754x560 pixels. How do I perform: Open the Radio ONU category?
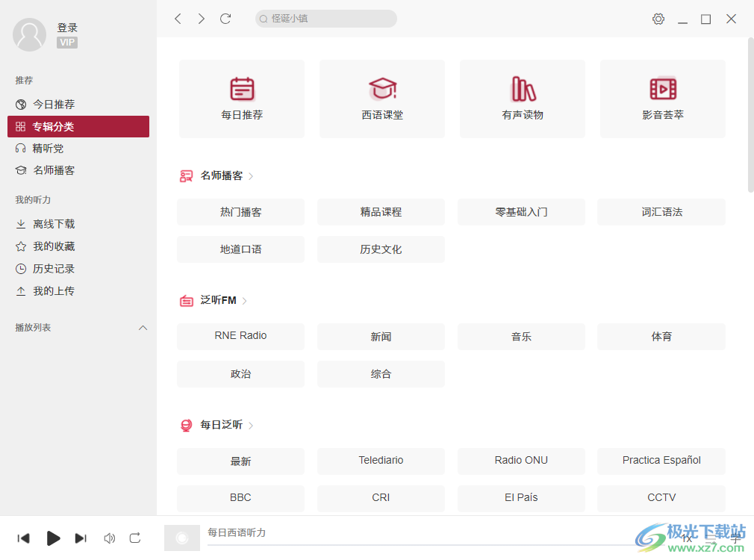click(521, 461)
